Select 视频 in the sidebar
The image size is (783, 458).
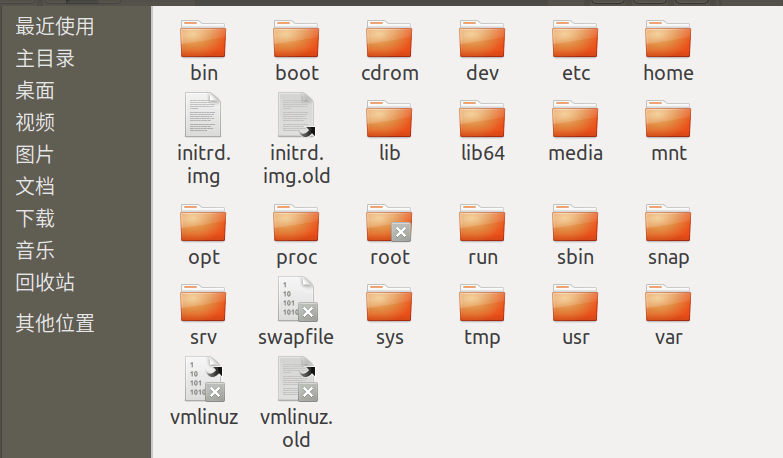point(35,122)
